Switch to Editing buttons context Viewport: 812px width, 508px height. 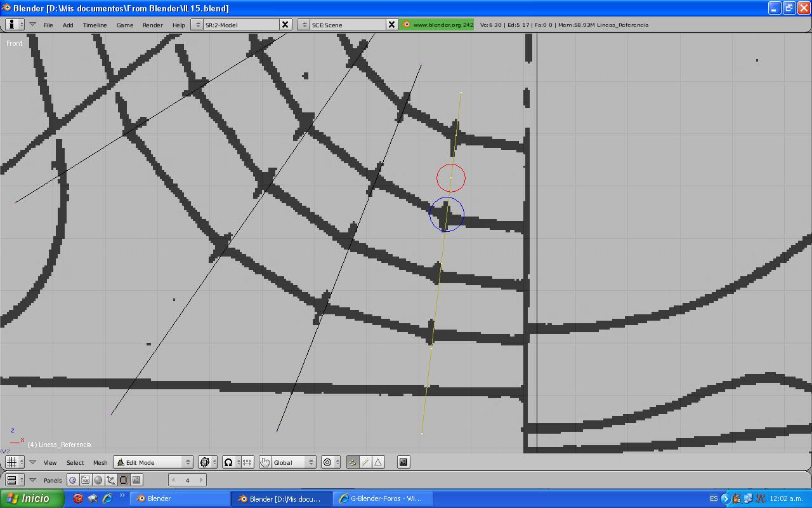[124, 480]
